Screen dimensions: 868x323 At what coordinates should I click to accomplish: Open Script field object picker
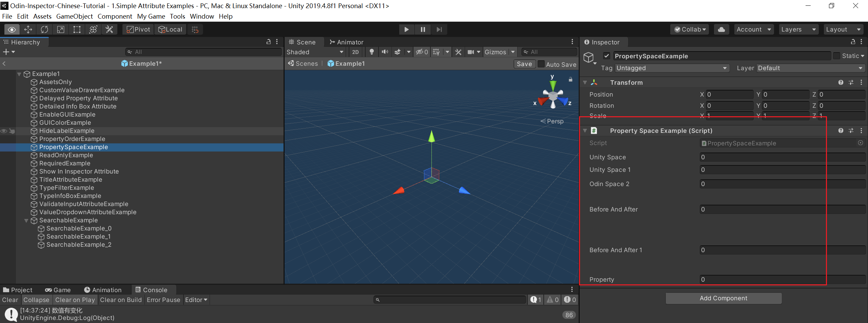861,143
